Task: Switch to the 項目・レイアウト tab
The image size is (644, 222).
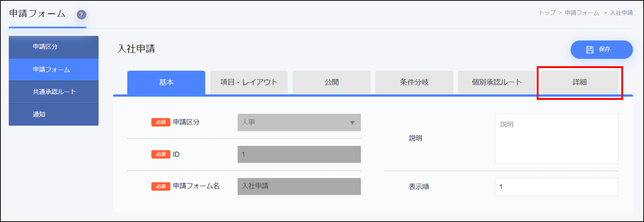Action: point(249,83)
